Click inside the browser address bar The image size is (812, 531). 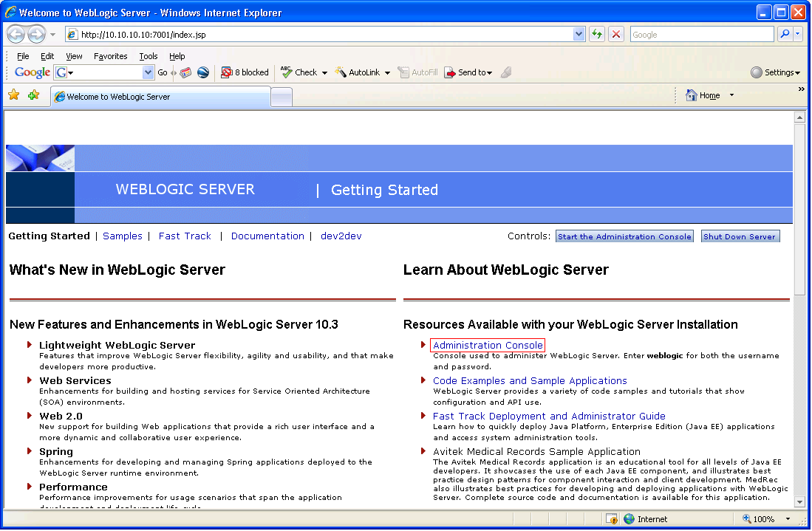click(296, 34)
